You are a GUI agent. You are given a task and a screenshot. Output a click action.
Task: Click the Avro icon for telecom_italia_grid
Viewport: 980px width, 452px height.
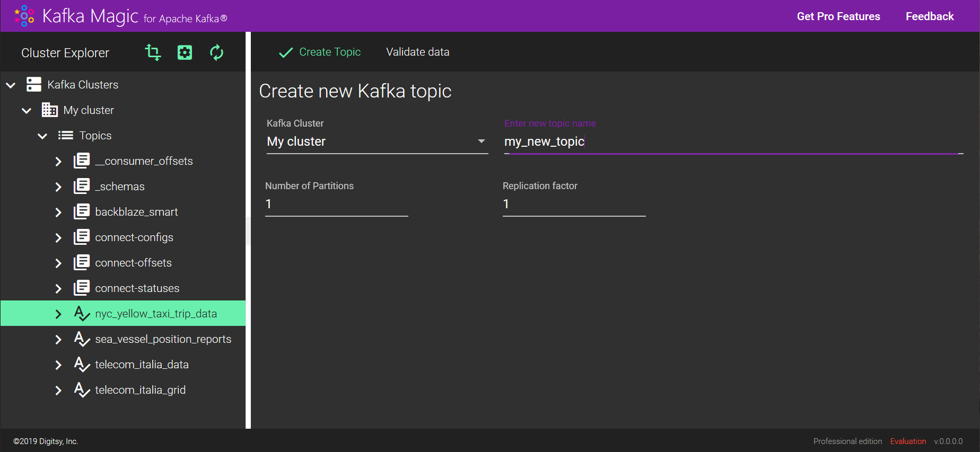coord(82,389)
